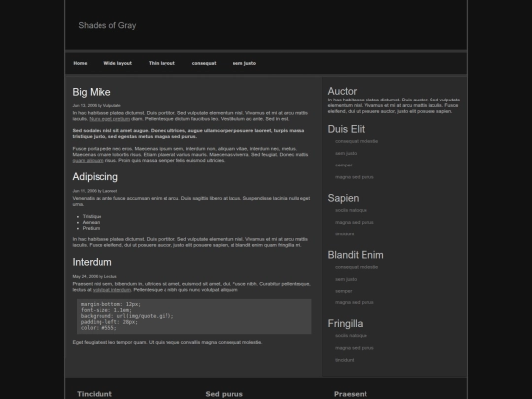Click the 'Tristique' bullet list item
532x399 pixels.
pyautogui.click(x=92, y=216)
